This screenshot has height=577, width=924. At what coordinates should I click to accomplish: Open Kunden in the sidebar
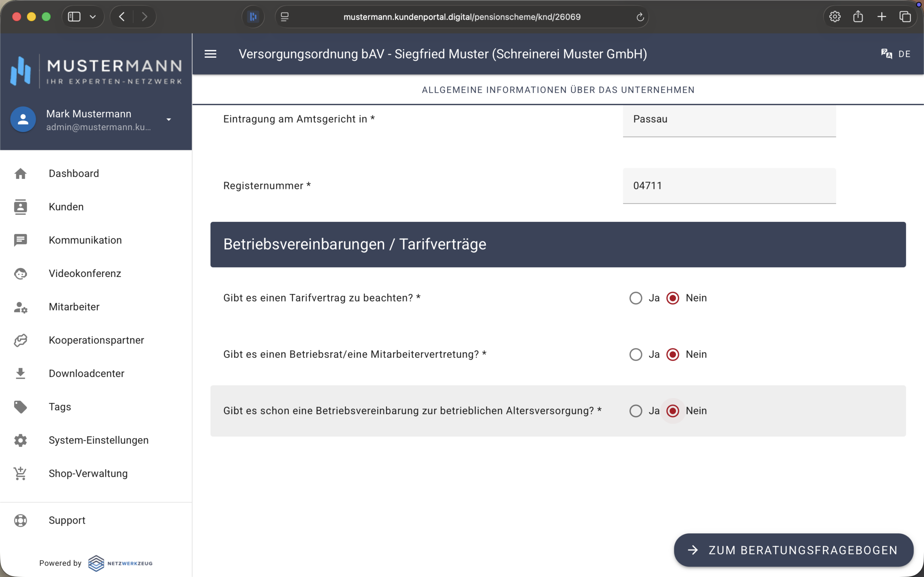pos(66,207)
